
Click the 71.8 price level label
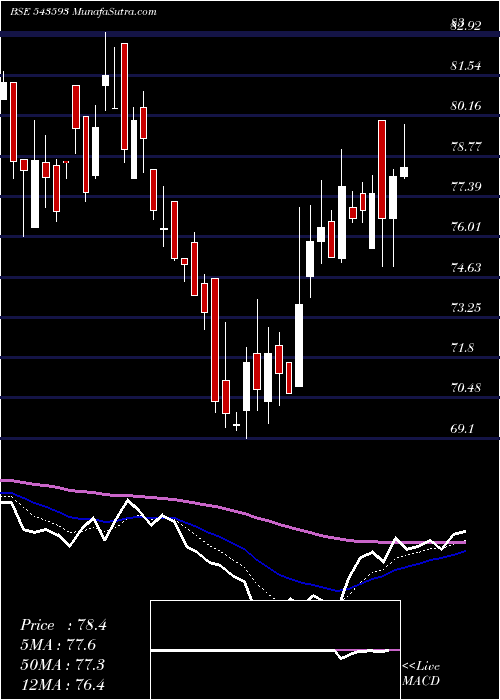tap(462, 348)
